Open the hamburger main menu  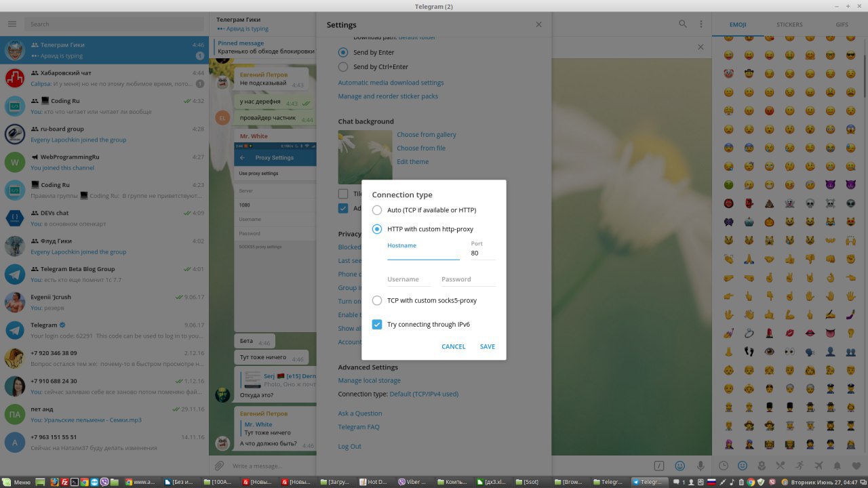(12, 24)
